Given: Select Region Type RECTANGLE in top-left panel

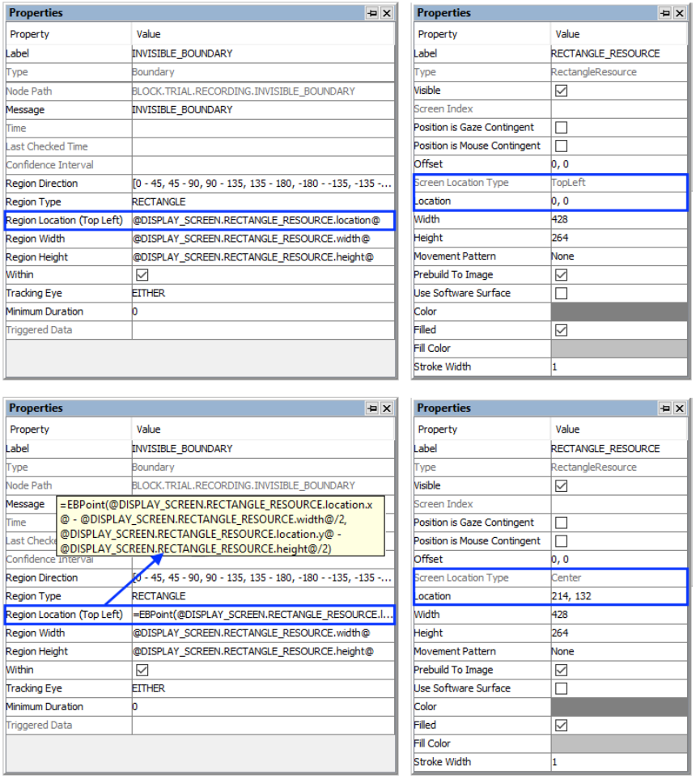Looking at the screenshot, I should pos(263,201).
